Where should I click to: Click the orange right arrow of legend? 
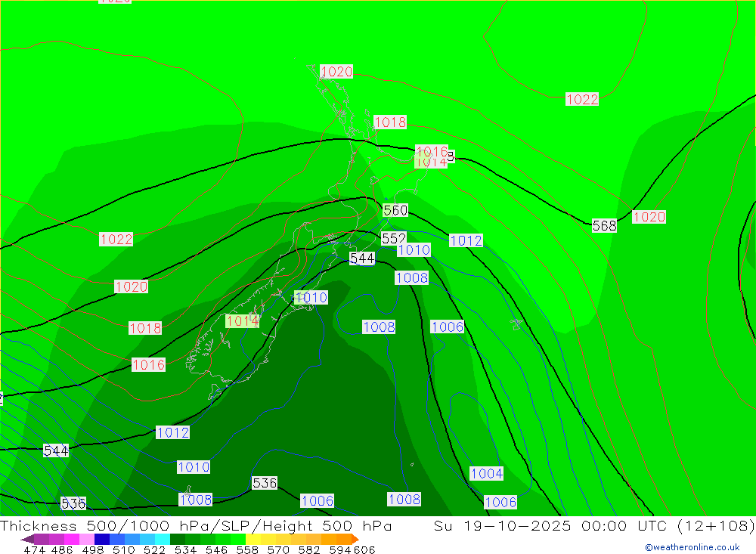[x=355, y=539]
